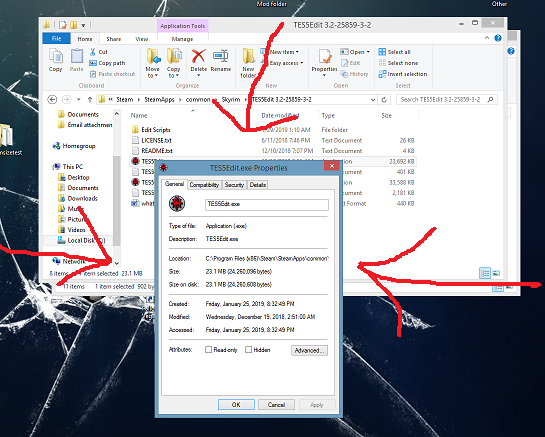Switch to Details view icon
The image size is (545, 437).
pyautogui.click(x=485, y=273)
